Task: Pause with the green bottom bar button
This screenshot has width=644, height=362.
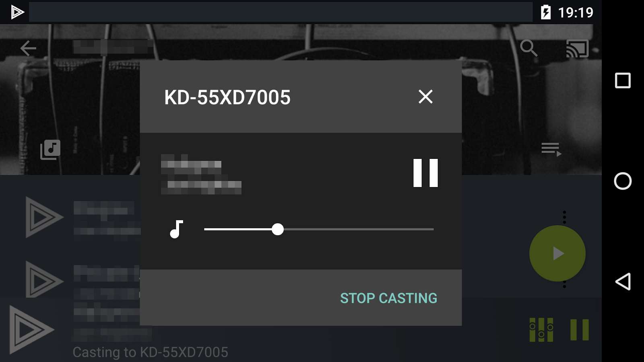Action: pyautogui.click(x=580, y=330)
